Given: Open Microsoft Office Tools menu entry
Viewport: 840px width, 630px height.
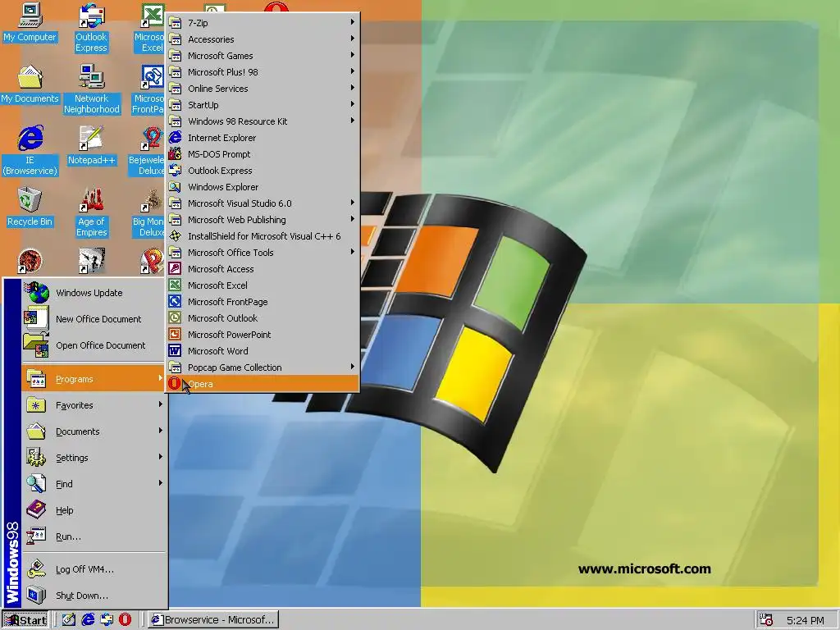Looking at the screenshot, I should pyautogui.click(x=262, y=253).
